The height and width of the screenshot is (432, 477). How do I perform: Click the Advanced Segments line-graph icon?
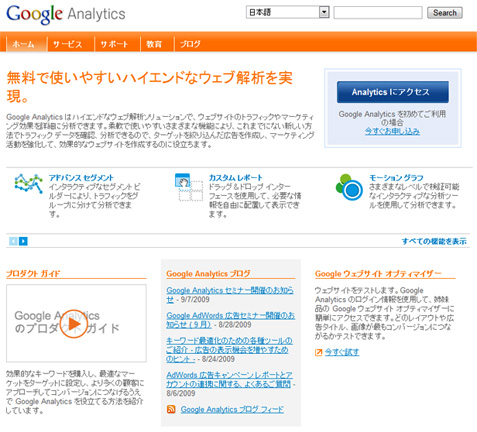[x=29, y=183]
